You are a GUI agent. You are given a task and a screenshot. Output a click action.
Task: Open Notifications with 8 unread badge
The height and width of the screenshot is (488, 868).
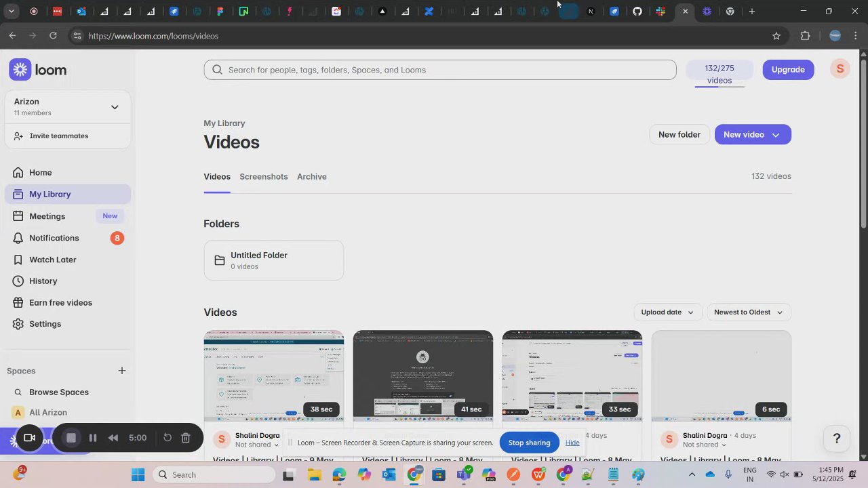tap(68, 238)
